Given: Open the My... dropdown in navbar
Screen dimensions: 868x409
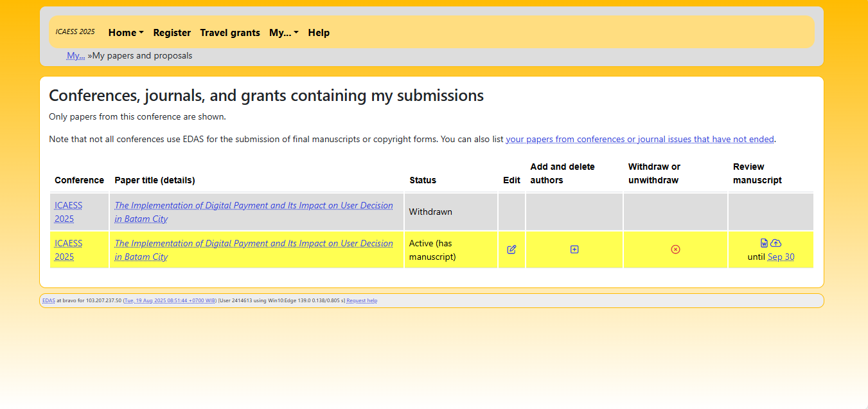Looking at the screenshot, I should [283, 33].
